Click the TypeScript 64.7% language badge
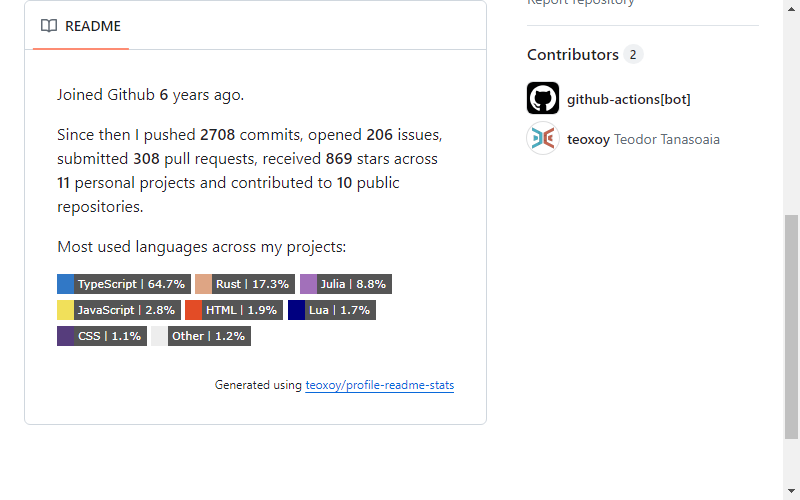 coord(124,284)
